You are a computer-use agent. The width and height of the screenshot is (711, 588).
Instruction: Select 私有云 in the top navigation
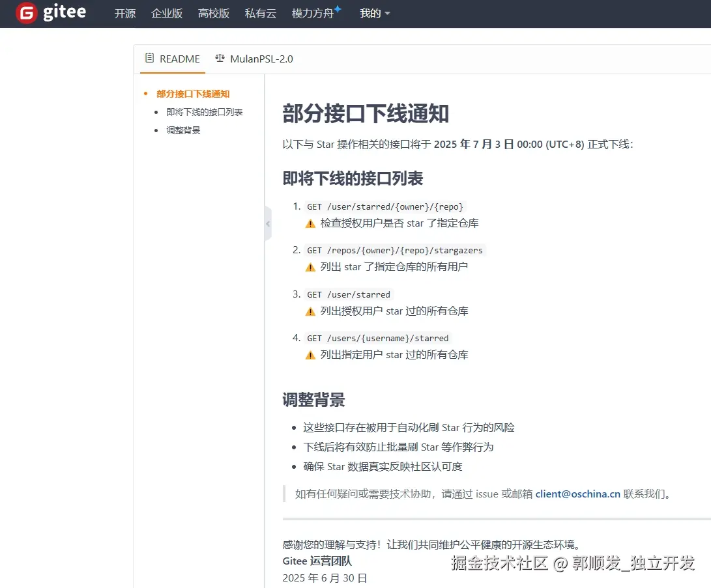click(x=261, y=13)
